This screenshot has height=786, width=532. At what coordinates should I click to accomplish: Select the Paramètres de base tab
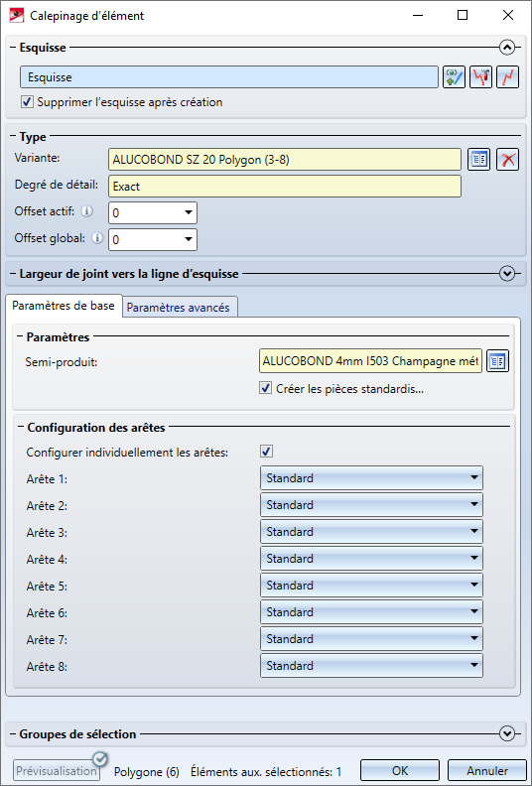tap(64, 306)
